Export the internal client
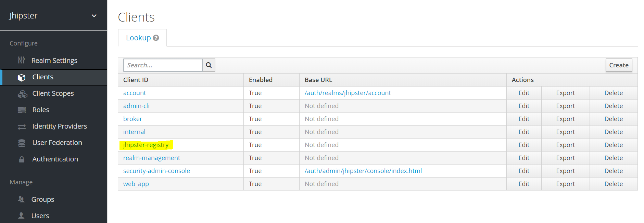 point(565,132)
